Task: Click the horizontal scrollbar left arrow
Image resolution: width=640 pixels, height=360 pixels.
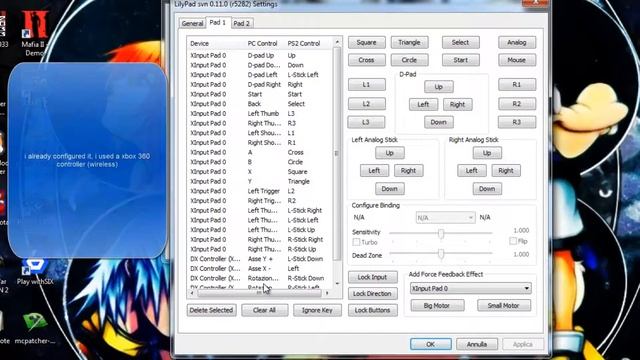Action: point(192,293)
